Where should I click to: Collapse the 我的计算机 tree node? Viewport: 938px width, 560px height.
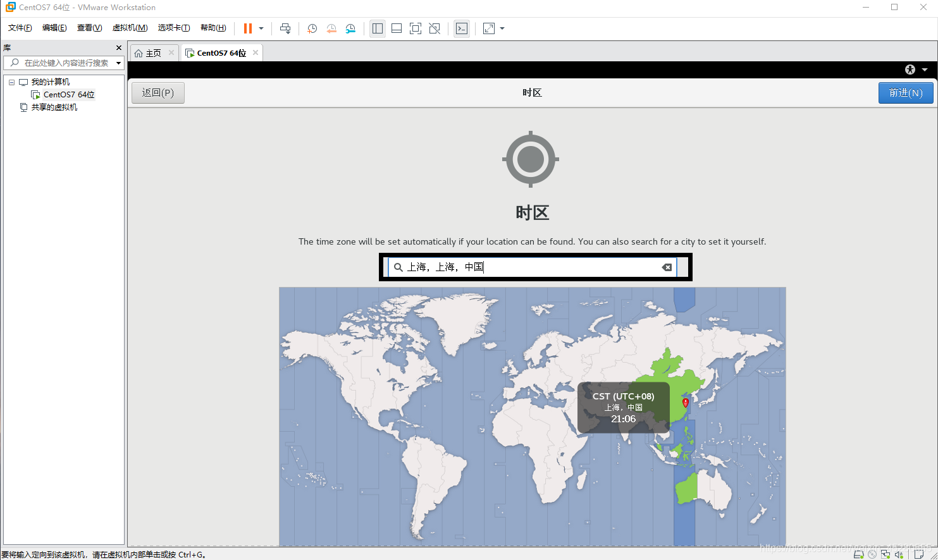click(x=11, y=82)
